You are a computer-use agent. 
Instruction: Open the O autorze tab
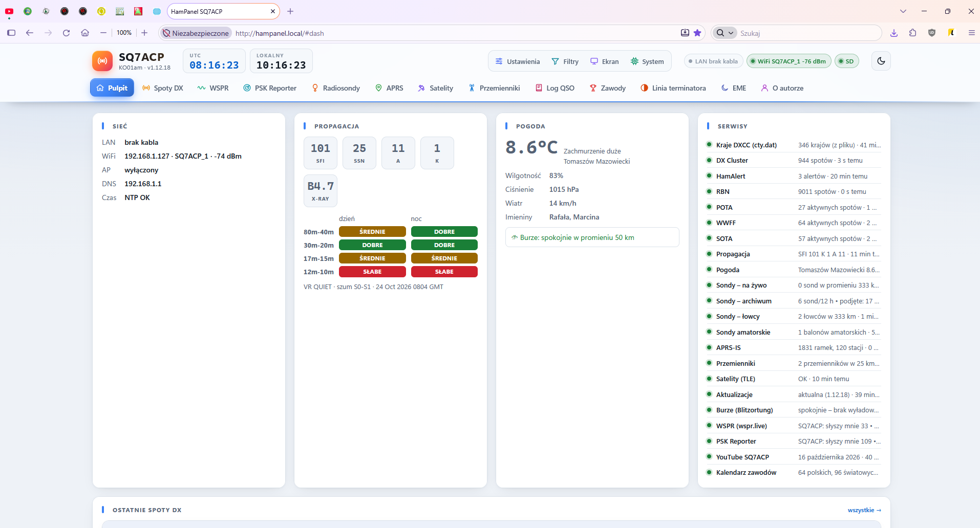[782, 88]
